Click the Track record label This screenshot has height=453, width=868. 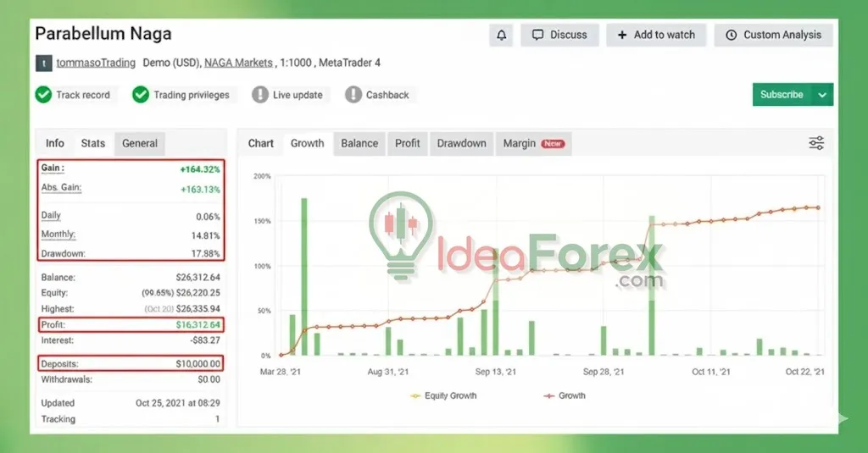83,95
